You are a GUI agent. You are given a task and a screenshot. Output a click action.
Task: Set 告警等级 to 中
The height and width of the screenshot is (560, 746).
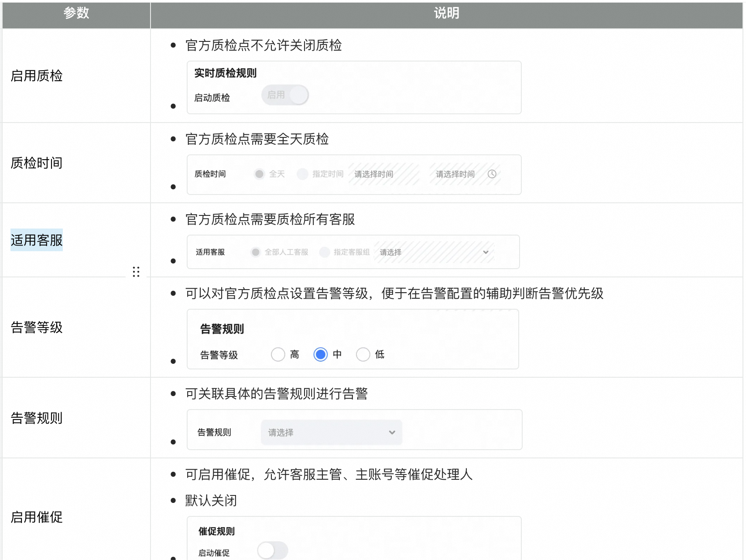[x=321, y=354]
